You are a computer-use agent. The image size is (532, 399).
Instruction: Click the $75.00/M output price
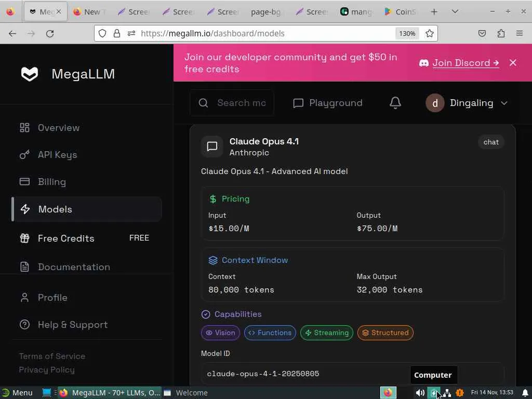(x=377, y=229)
